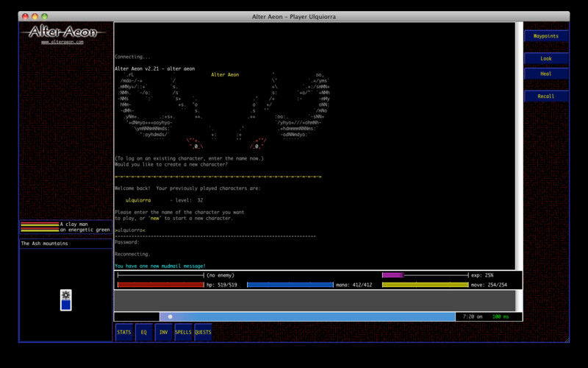The height and width of the screenshot is (368, 588).
Task: Click the terminal output vertical scrollbar
Action: (519, 146)
